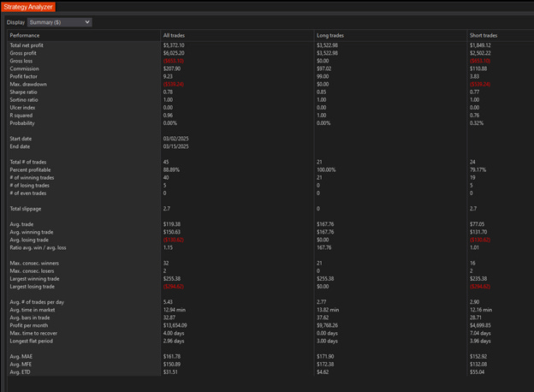Select the Max. consec. losers label

32,271
